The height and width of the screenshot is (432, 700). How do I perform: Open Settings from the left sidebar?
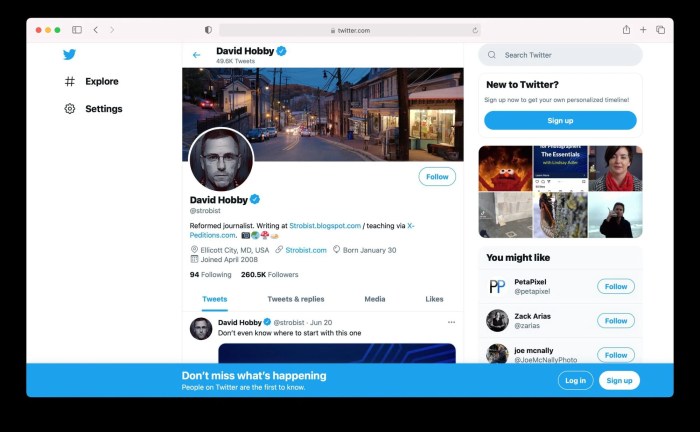(93, 108)
